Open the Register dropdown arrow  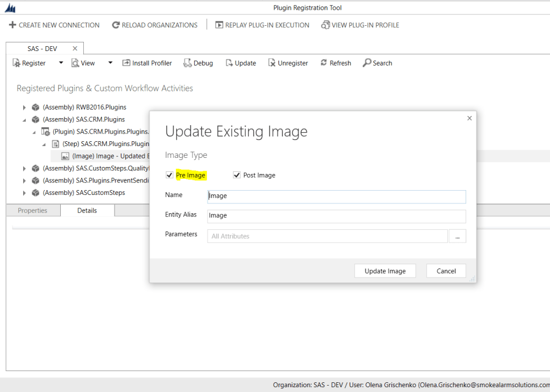click(x=61, y=63)
